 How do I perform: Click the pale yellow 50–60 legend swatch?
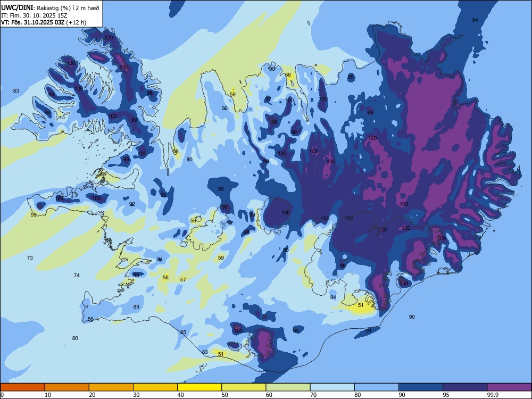click(244, 387)
